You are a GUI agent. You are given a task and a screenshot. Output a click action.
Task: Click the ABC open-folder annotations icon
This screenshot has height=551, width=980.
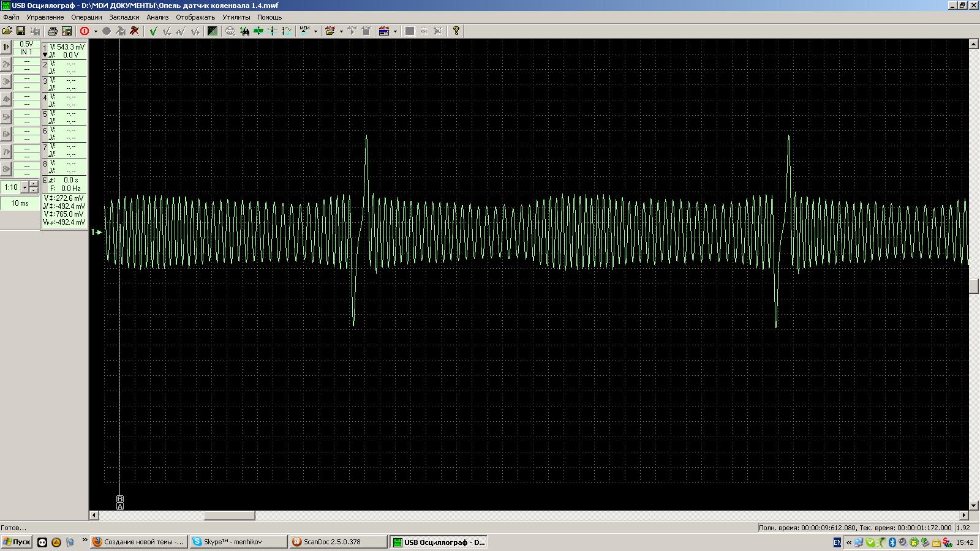[x=331, y=31]
